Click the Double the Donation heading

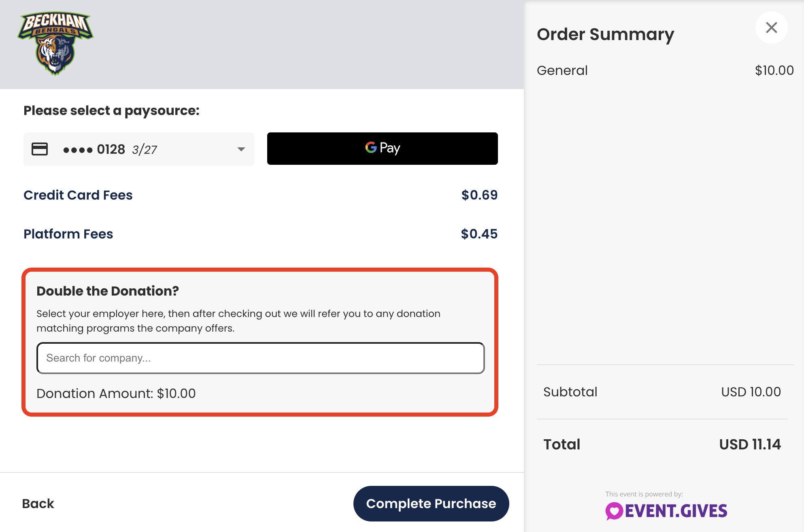pyautogui.click(x=108, y=291)
